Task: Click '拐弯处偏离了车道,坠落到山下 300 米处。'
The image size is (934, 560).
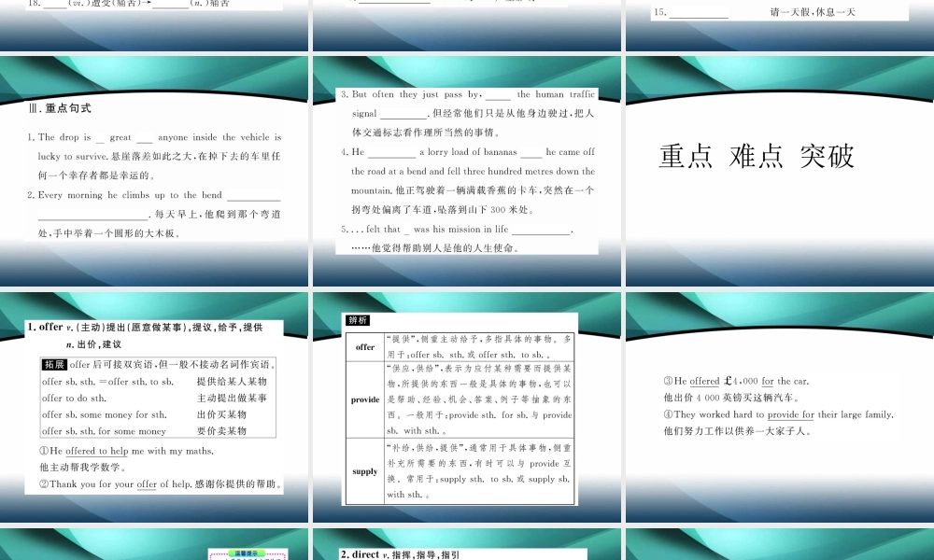Action: [x=444, y=209]
